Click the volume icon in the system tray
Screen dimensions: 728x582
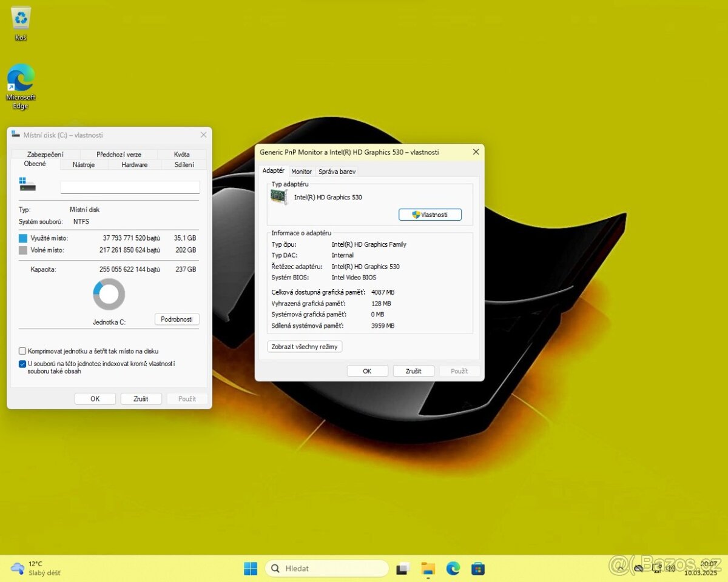tap(670, 568)
